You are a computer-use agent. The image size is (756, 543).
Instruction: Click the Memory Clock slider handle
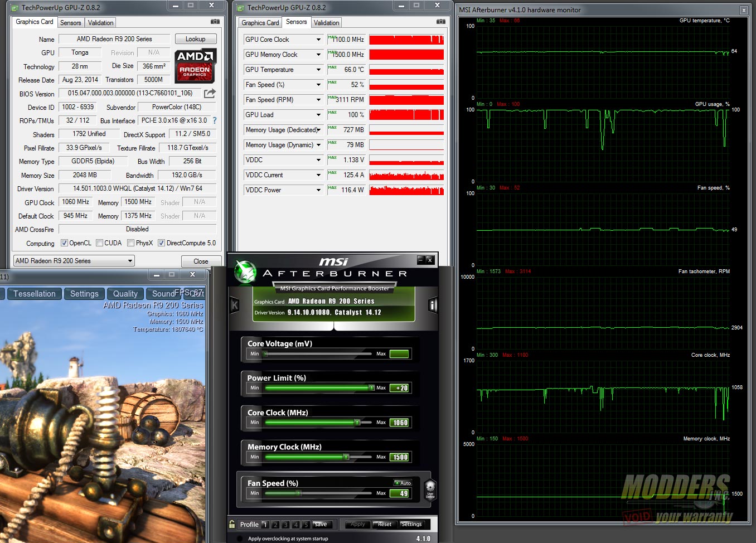[346, 457]
